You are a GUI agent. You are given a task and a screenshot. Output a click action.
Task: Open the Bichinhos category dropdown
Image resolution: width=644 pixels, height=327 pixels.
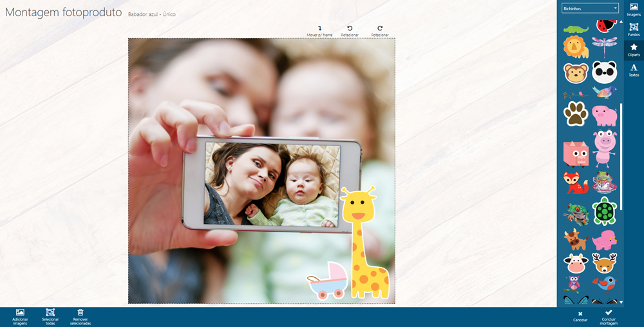coord(590,8)
